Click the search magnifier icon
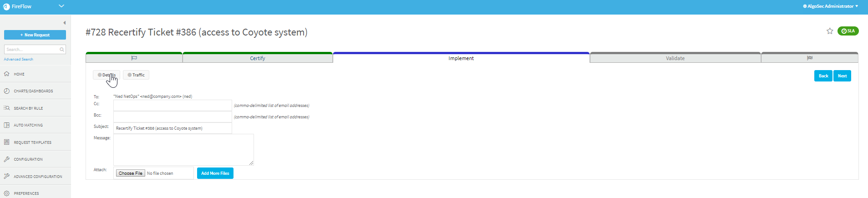 pyautogui.click(x=62, y=49)
